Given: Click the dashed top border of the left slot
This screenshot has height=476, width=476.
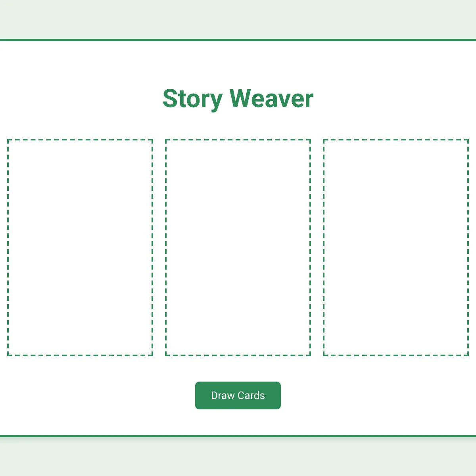Looking at the screenshot, I should [x=80, y=140].
